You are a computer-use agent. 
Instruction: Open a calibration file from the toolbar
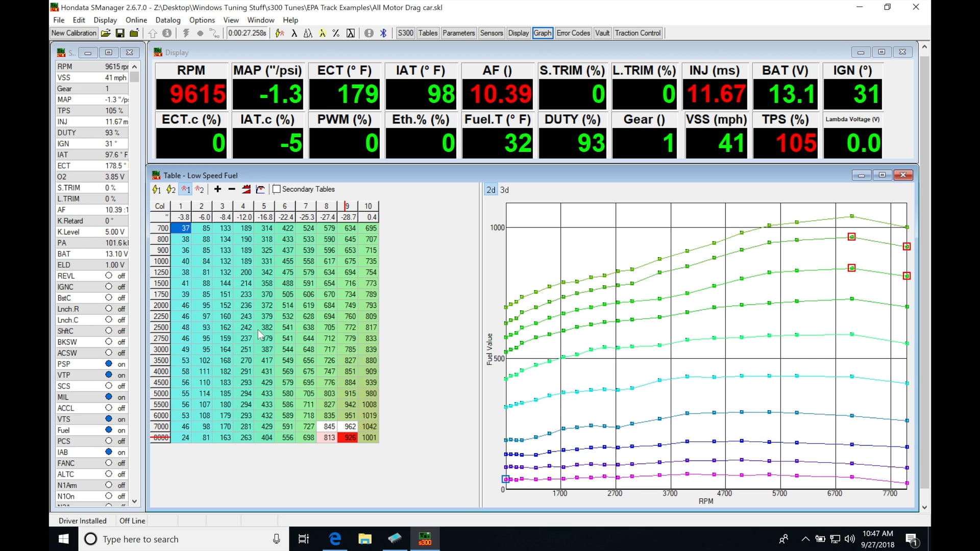106,33
